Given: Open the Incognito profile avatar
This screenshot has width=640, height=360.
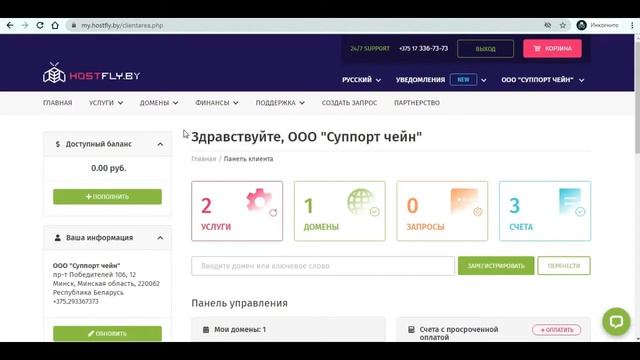Looking at the screenshot, I should 582,25.
